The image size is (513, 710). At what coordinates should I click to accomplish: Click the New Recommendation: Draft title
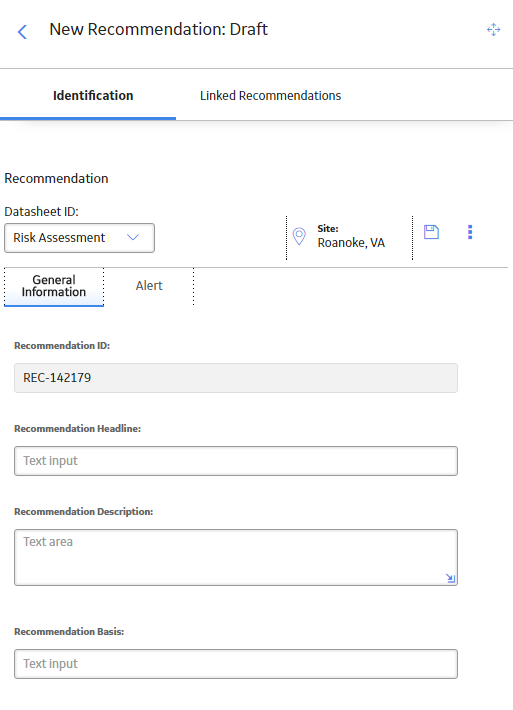tap(158, 29)
